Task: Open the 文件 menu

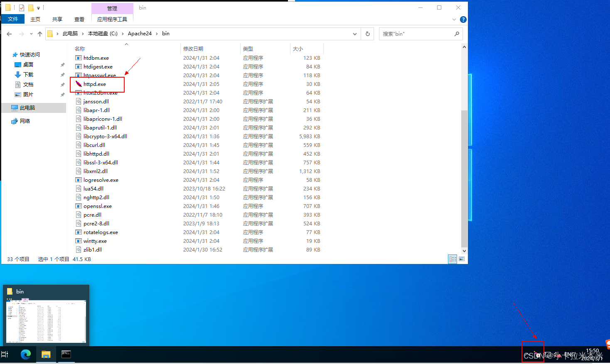Action: 13,19
